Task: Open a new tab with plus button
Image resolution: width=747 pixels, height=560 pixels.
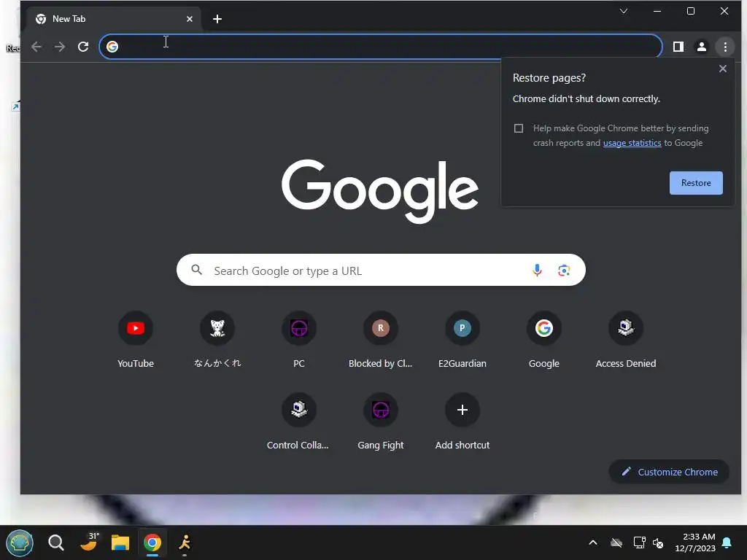Action: pyautogui.click(x=217, y=19)
